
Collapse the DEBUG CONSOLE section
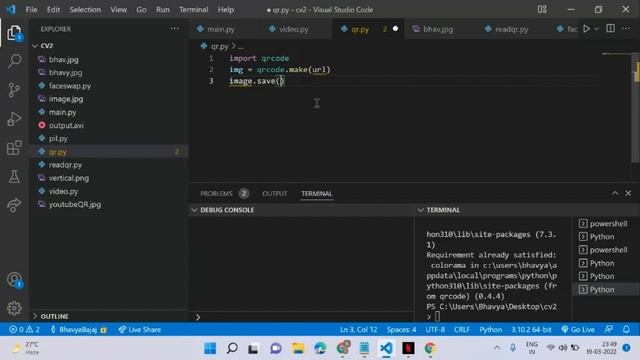(302, 210)
